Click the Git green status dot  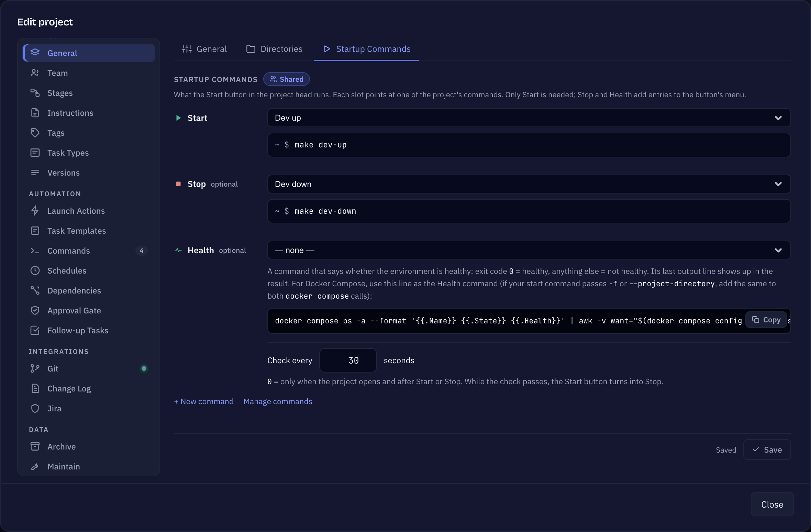click(x=144, y=368)
